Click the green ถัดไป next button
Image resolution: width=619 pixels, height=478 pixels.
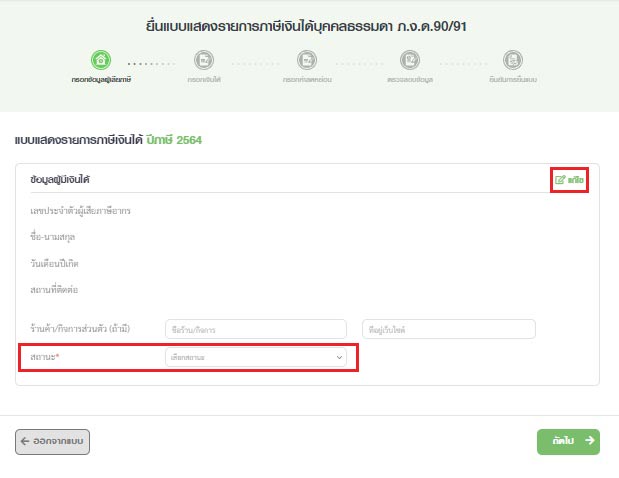point(568,442)
